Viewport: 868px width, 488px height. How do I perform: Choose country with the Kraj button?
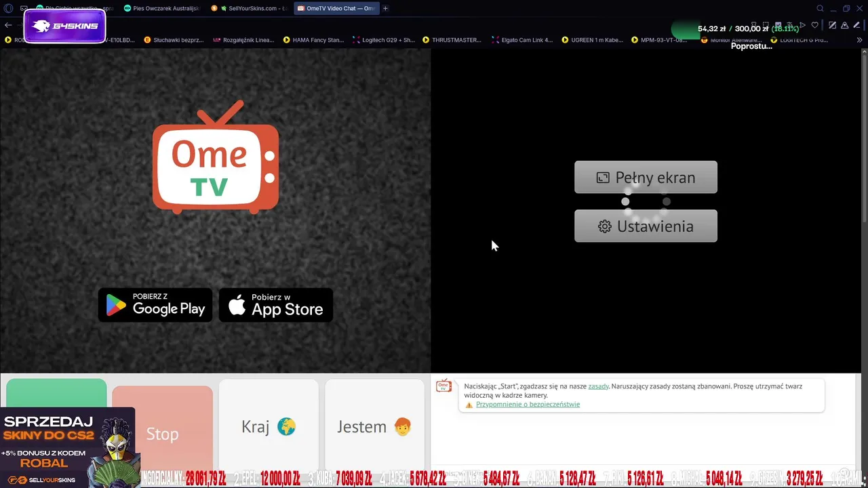(x=269, y=427)
